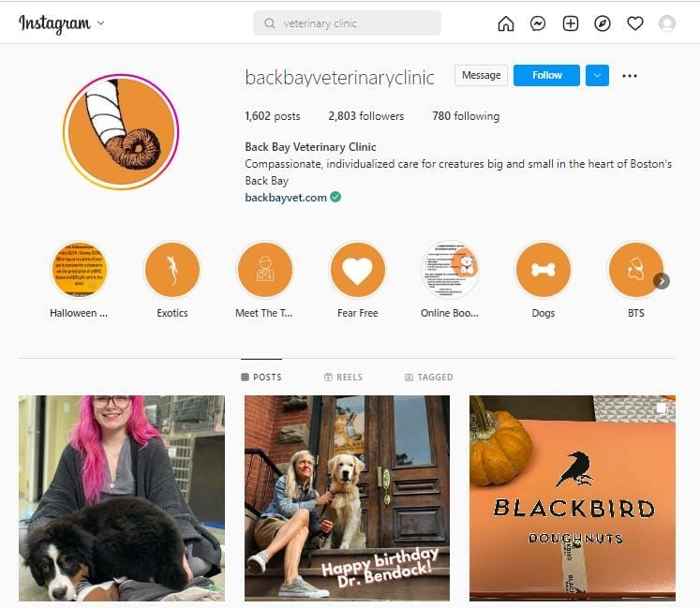Create a new post with plus icon
The height and width of the screenshot is (608, 700).
[x=571, y=23]
